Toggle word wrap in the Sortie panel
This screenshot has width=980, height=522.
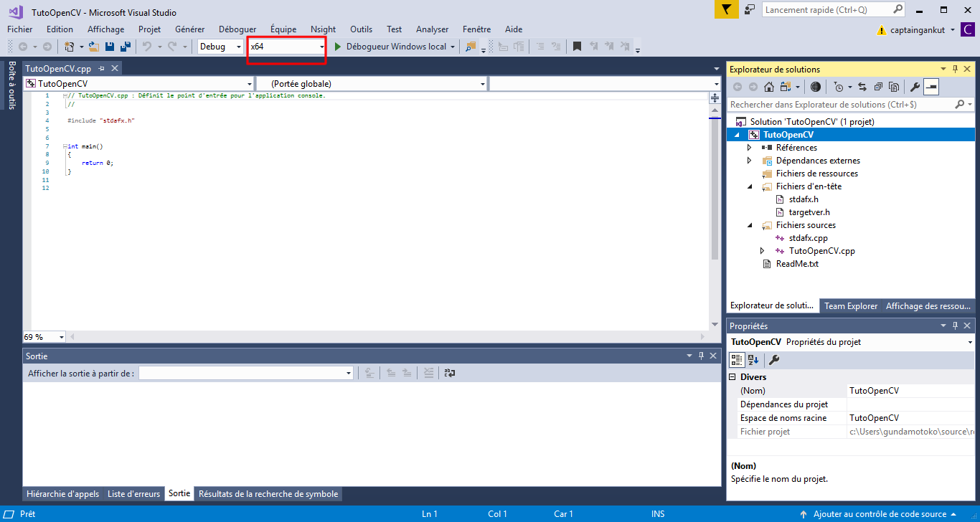(450, 373)
